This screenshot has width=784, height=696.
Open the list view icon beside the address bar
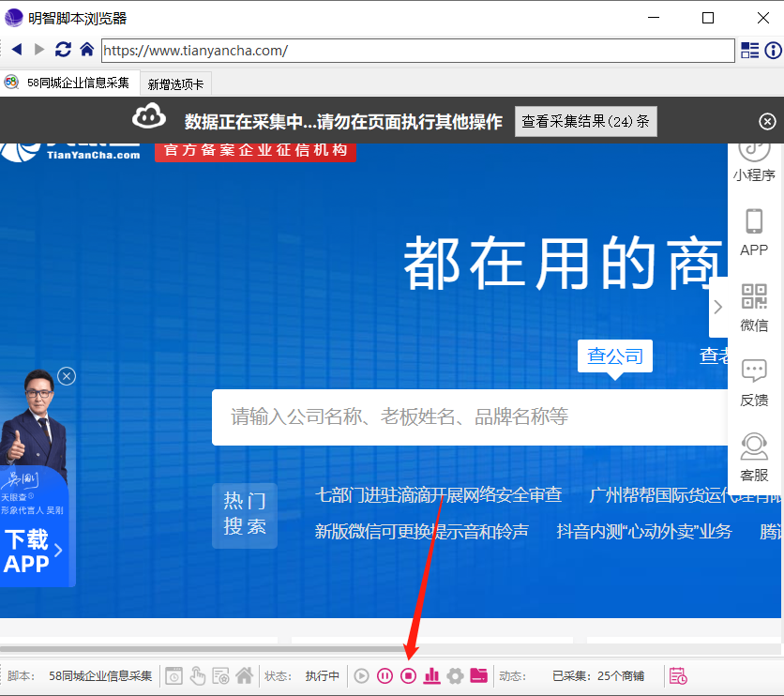pyautogui.click(x=749, y=50)
